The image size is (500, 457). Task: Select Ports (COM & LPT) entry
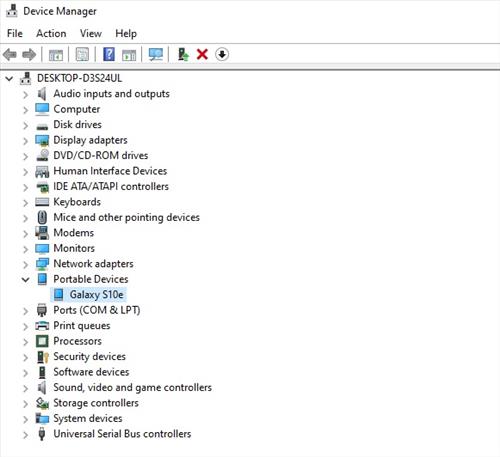[x=97, y=310]
